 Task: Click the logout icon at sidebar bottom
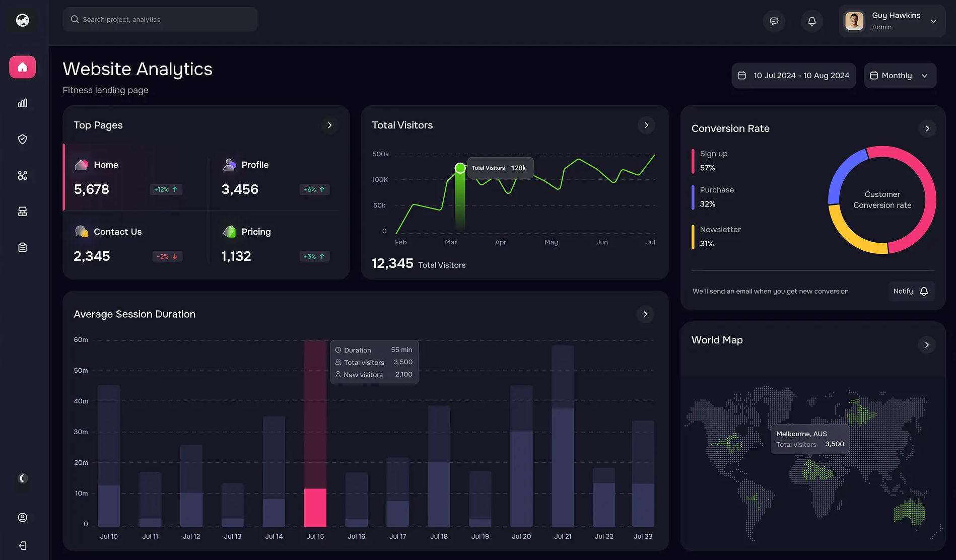(23, 546)
